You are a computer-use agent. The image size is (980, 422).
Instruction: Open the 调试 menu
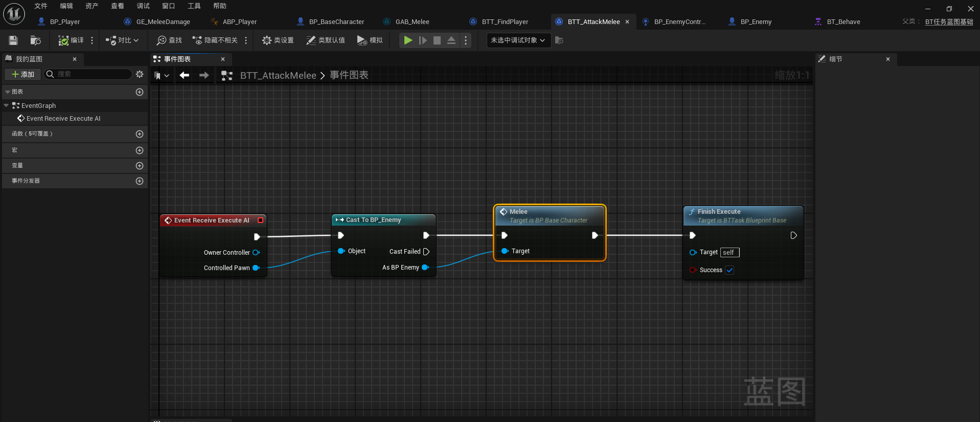143,6
